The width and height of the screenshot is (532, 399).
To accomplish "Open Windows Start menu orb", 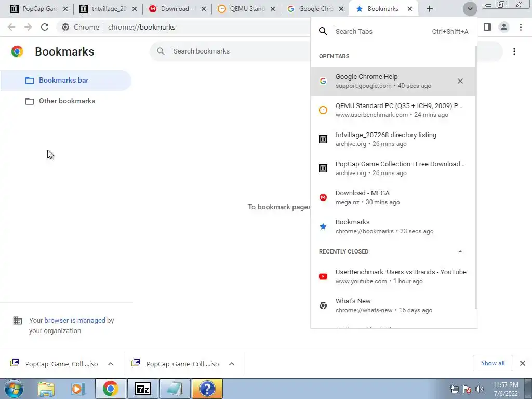I will coord(14,389).
